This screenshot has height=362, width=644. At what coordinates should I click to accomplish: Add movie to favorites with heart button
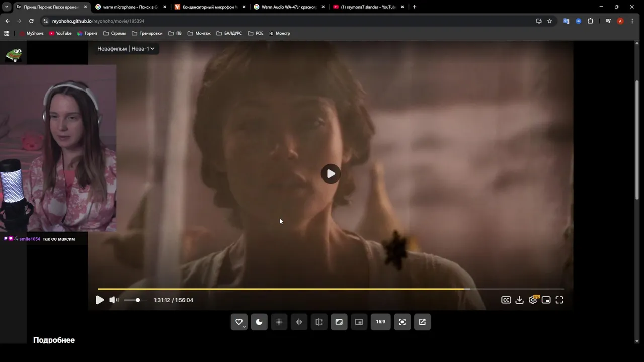click(x=239, y=322)
